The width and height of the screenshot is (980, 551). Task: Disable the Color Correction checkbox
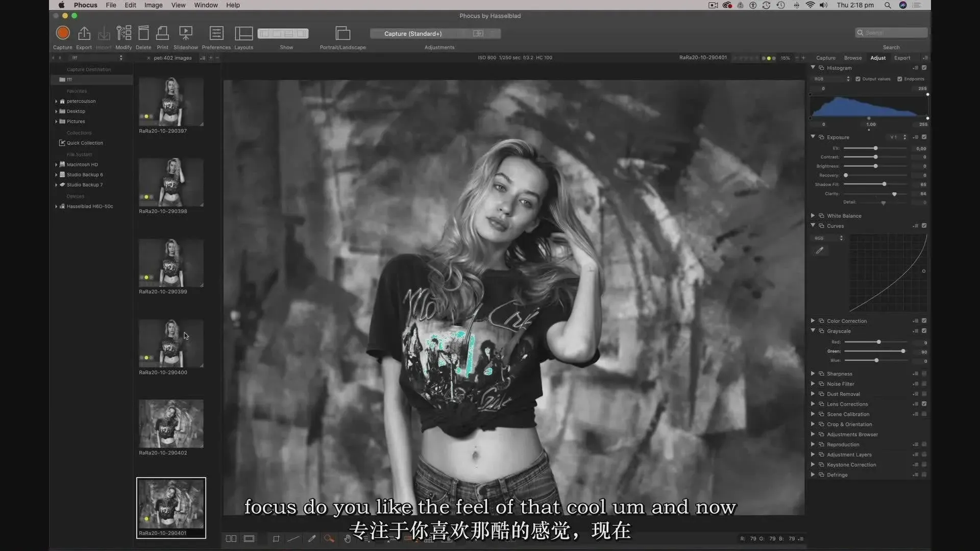coord(924,321)
